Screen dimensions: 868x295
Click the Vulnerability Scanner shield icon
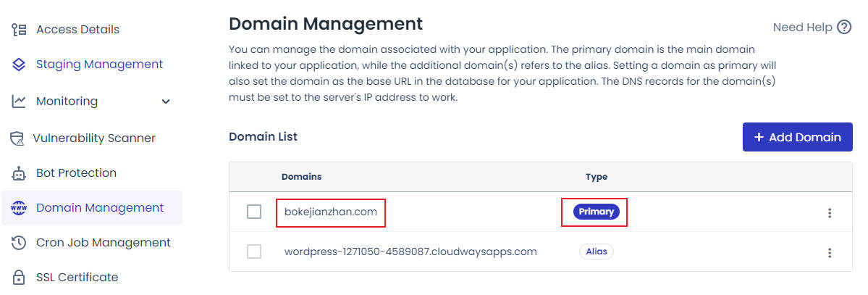(x=18, y=138)
